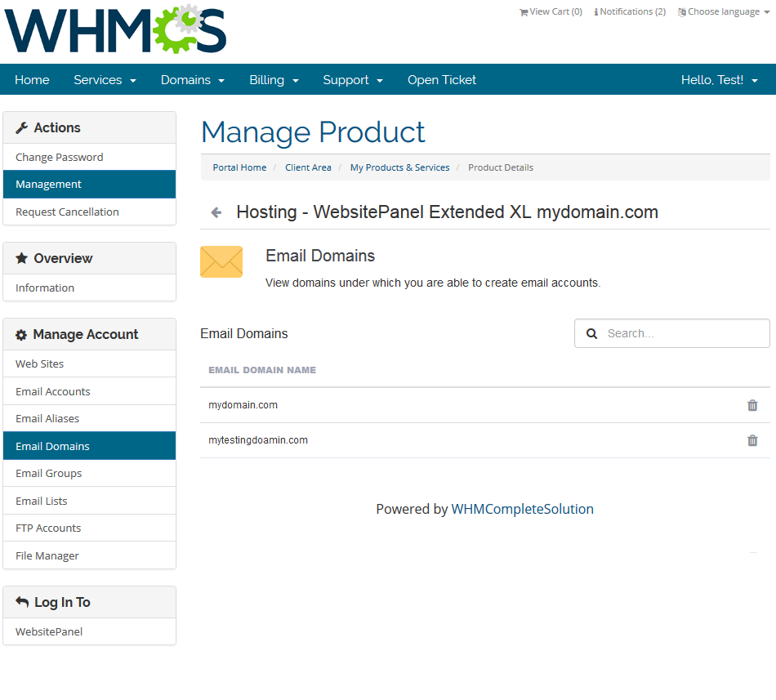Click the Actions panel header
776x700 pixels.
(x=89, y=127)
